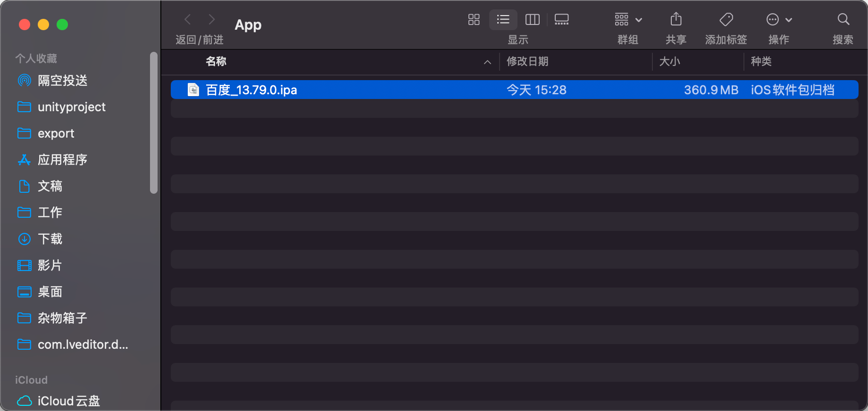868x411 pixels.
Task: Select the 百度_13.79.0.ipa file
Action: point(514,90)
